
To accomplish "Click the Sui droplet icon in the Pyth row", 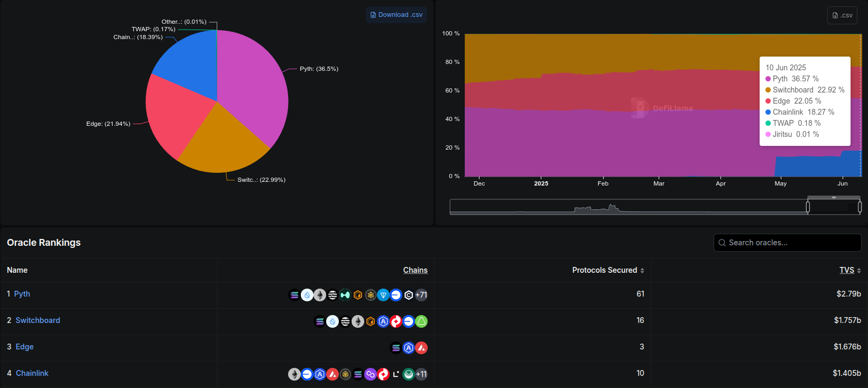I will [307, 295].
